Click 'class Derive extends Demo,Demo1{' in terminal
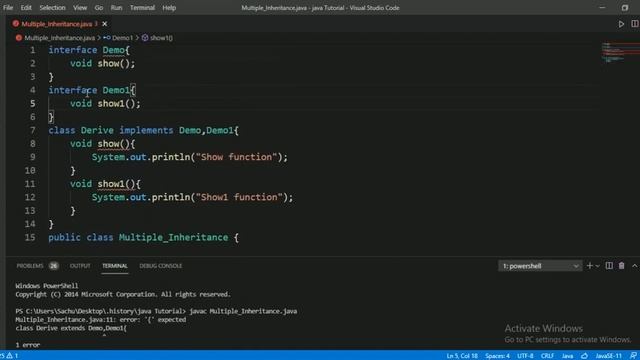The width and height of the screenshot is (640, 360). (x=71, y=328)
